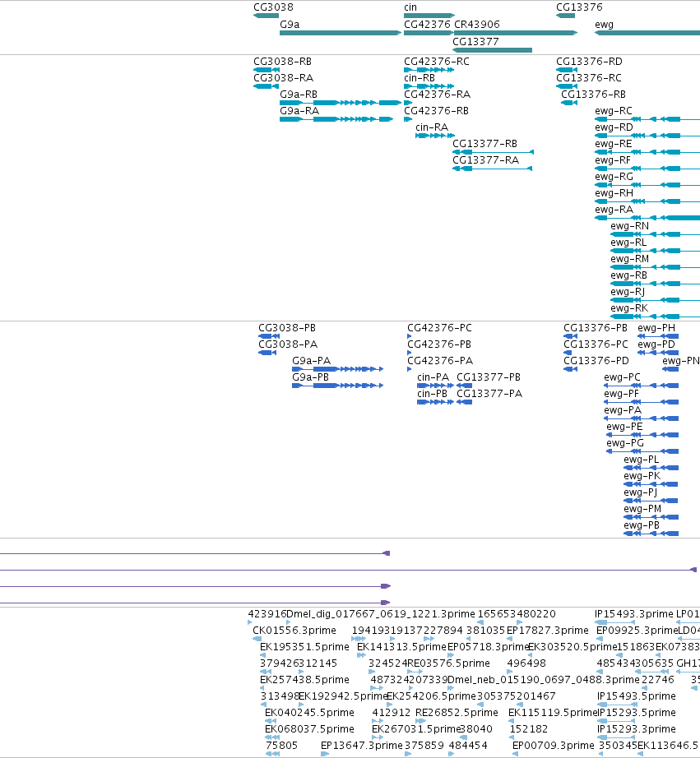The width and height of the screenshot is (700, 758).
Task: Select the ewg gene label
Action: 604,25
